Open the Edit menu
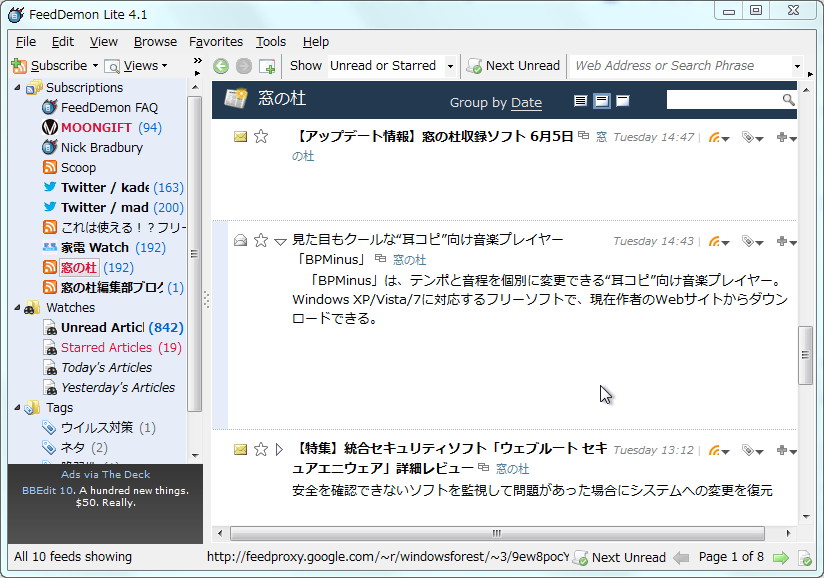This screenshot has height=578, width=824. point(63,42)
